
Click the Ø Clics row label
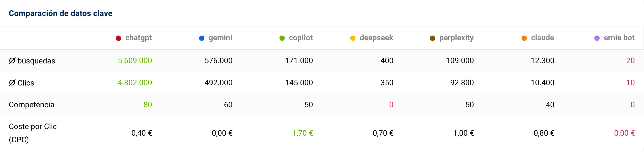pyautogui.click(x=22, y=83)
